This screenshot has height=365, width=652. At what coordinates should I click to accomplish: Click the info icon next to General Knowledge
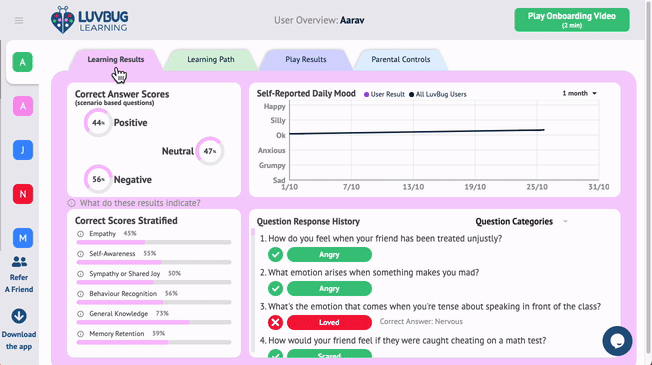[x=81, y=314]
